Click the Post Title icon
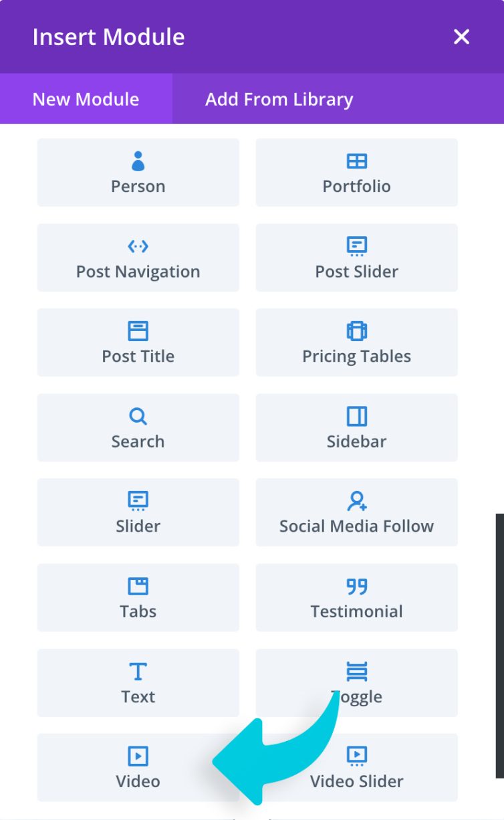The image size is (504, 820). [138, 331]
